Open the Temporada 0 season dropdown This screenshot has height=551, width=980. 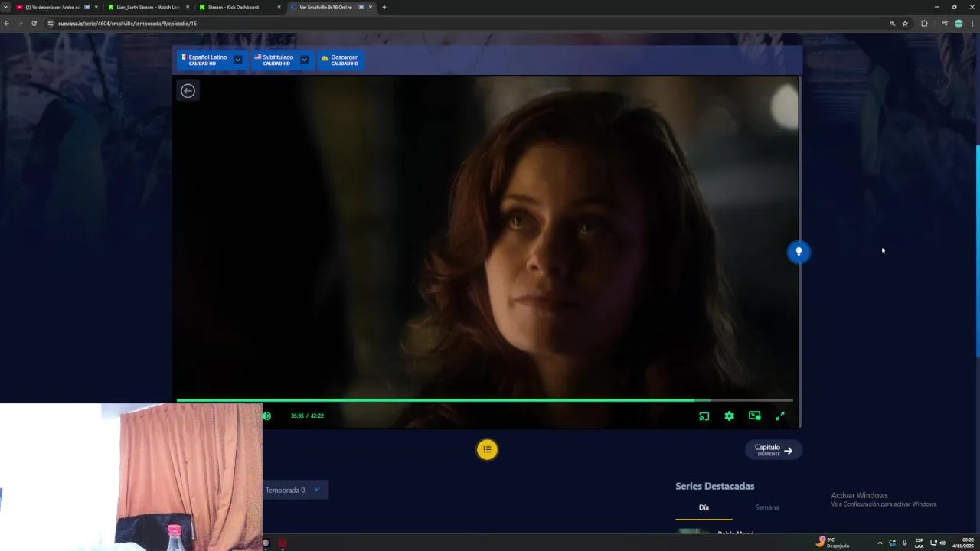[295, 490]
